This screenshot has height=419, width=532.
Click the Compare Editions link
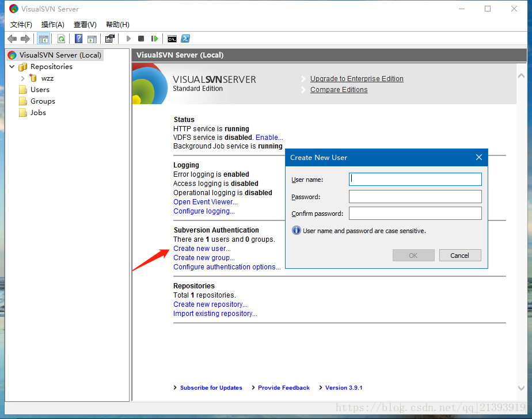point(339,90)
